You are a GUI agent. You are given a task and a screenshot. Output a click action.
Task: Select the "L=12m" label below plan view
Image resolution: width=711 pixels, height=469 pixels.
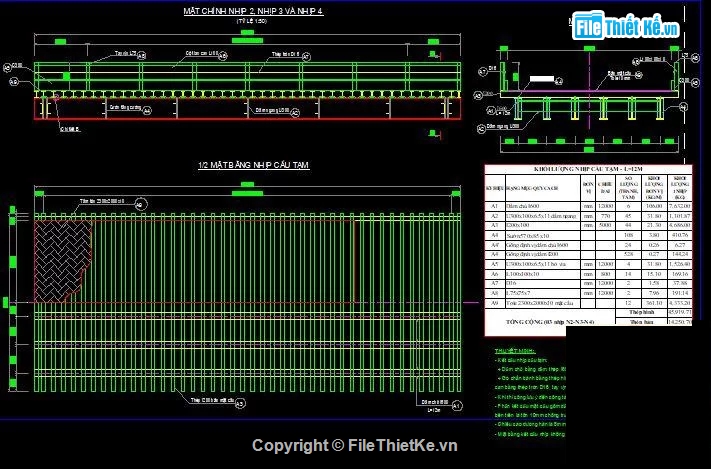pyautogui.click(x=432, y=410)
